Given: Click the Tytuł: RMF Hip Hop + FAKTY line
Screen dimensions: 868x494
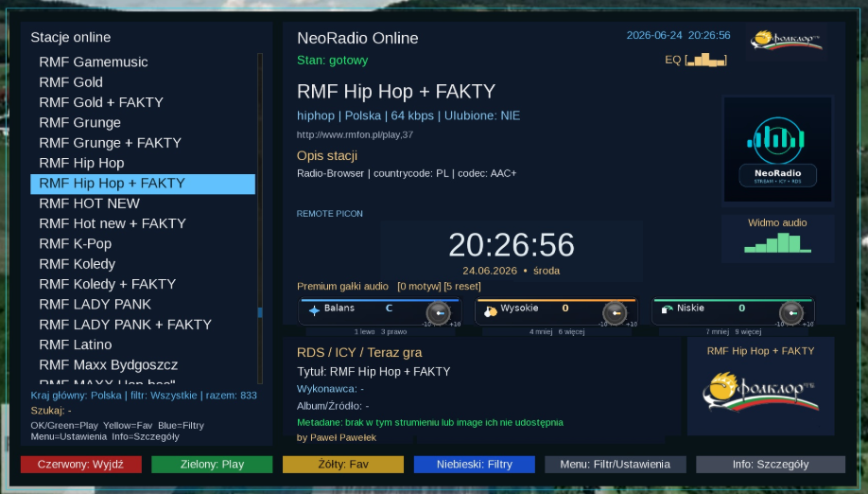Looking at the screenshot, I should pyautogui.click(x=373, y=372).
